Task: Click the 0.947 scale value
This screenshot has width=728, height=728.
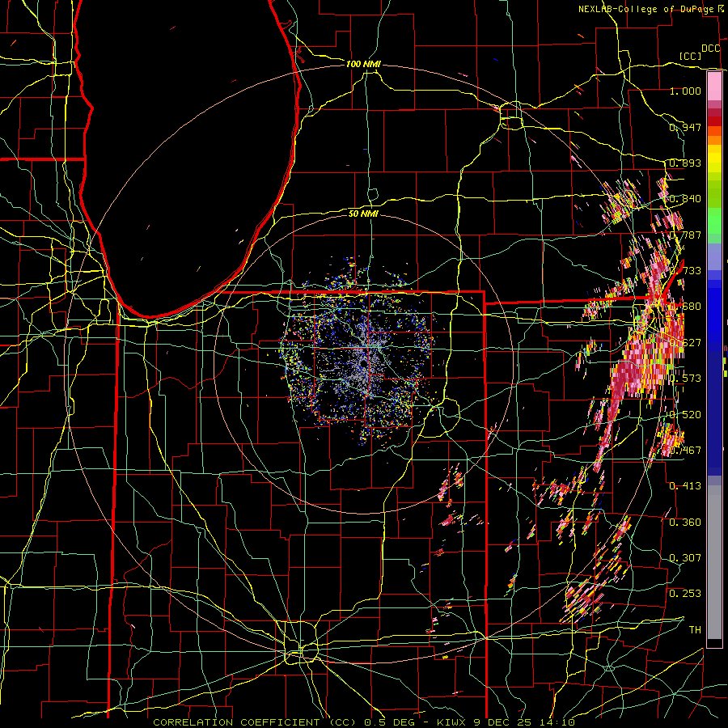Action: (685, 127)
